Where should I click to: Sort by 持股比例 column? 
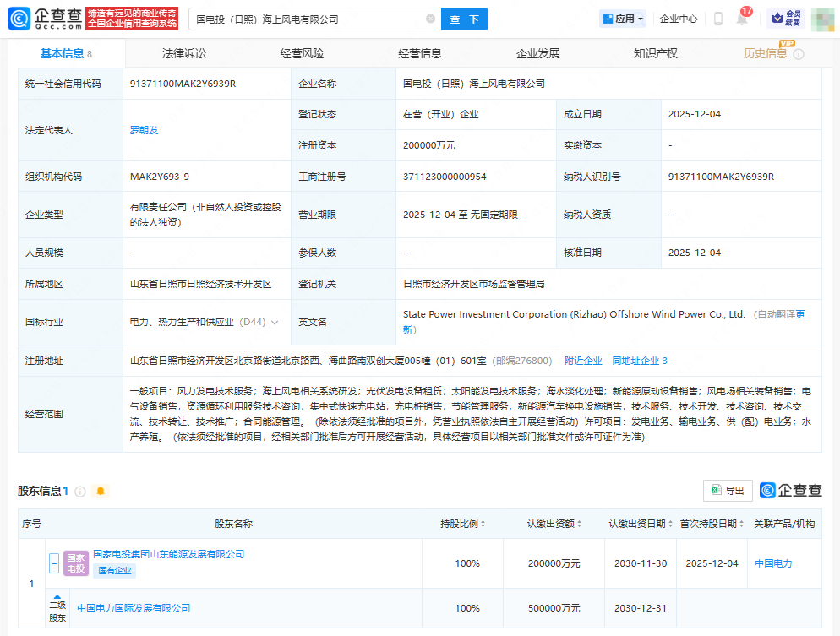483,524
